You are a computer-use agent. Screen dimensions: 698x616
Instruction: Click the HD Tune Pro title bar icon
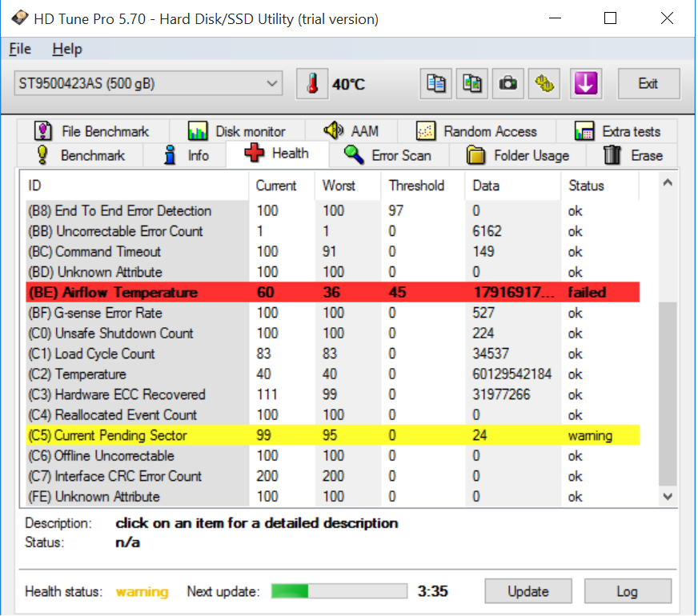(19, 18)
